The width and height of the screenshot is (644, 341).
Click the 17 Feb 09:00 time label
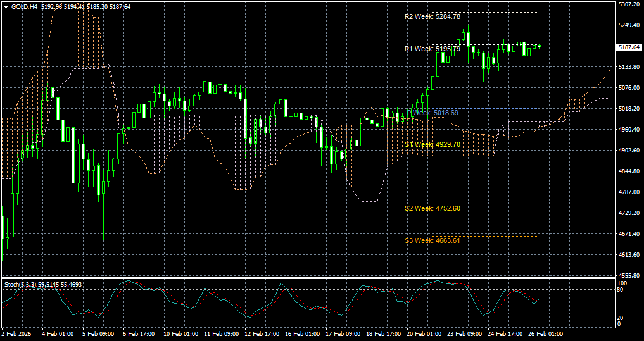(344, 334)
